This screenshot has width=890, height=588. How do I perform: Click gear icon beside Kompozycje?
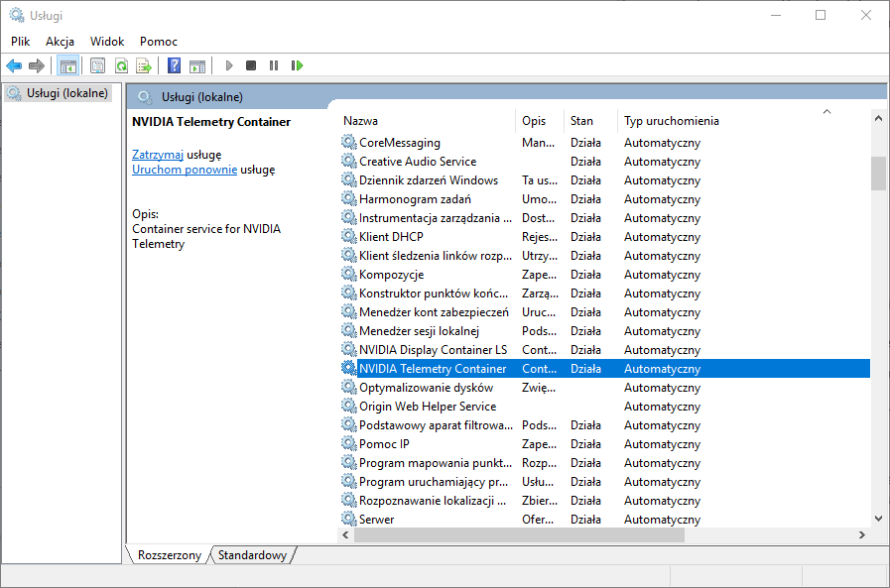(x=348, y=274)
